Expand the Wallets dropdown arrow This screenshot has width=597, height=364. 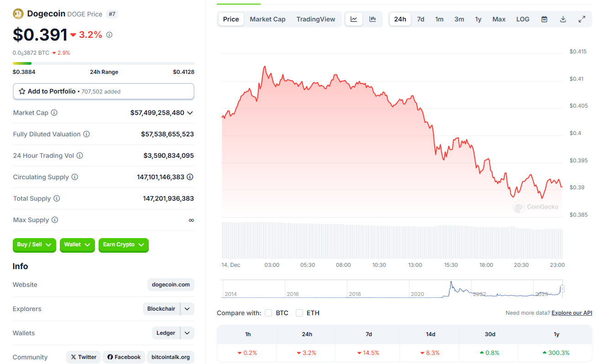(187, 333)
